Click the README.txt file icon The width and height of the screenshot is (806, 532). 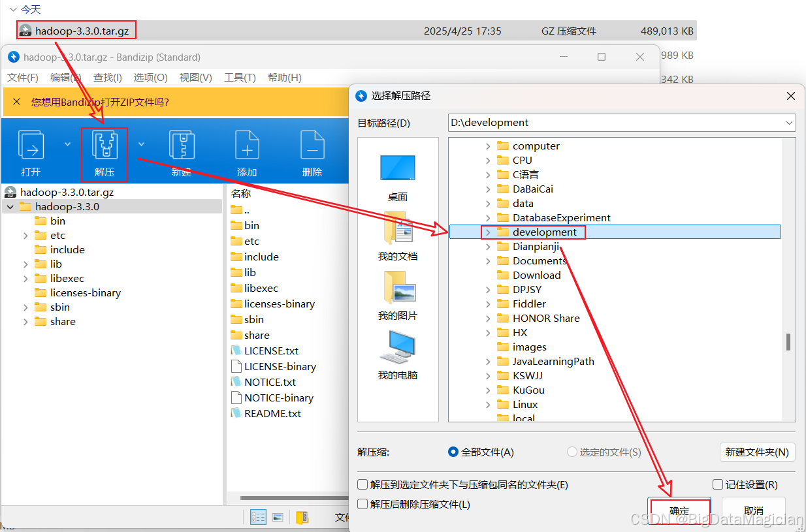click(236, 413)
